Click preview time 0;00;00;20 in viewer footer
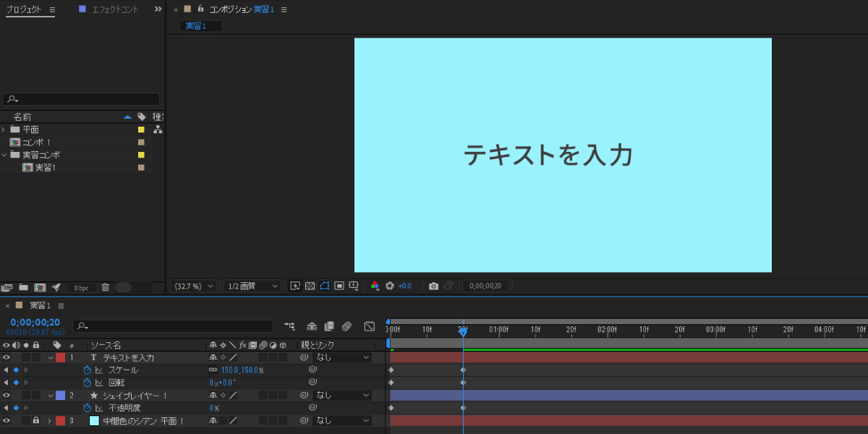Screen dimensions: 868x434 (x=485, y=286)
